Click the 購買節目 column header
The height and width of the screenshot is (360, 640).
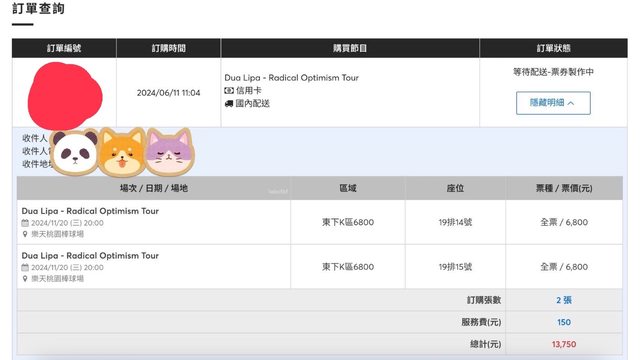pos(350,48)
